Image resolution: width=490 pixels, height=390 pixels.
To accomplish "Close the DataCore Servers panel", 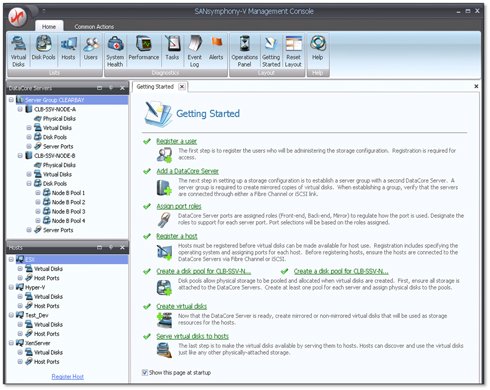I will [122, 88].
